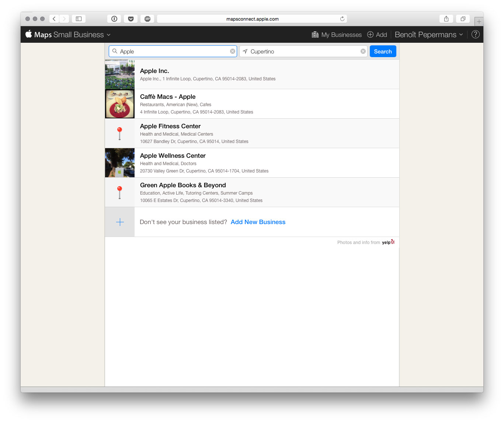Click the Education, Active Life categories line
The width and height of the screenshot is (504, 422).
pyautogui.click(x=197, y=193)
